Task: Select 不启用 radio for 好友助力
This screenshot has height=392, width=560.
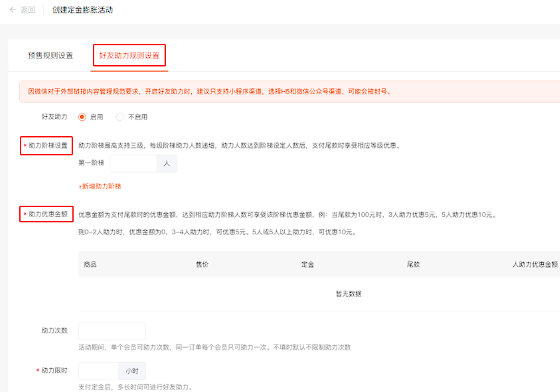Action: pos(120,117)
